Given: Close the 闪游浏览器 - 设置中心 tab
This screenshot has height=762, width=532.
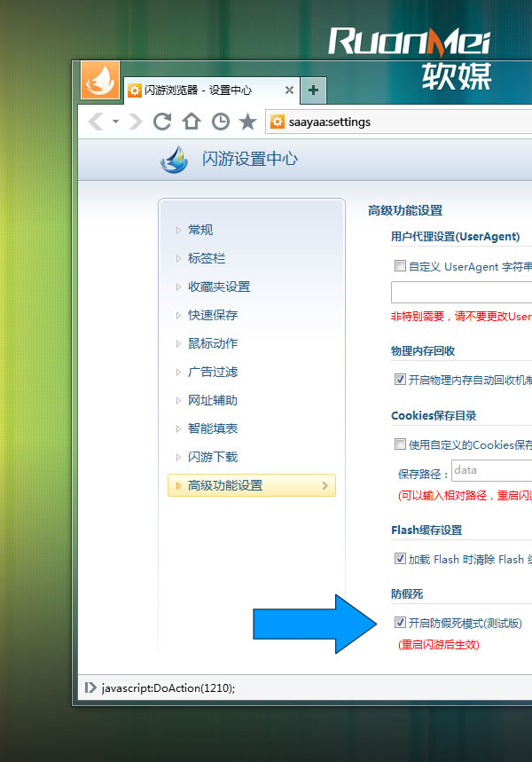Looking at the screenshot, I should pyautogui.click(x=289, y=90).
